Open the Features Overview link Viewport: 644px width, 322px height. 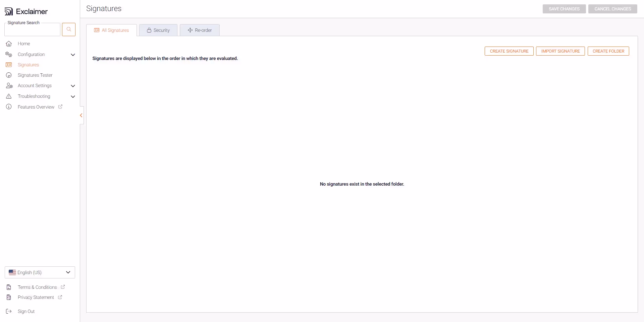tap(36, 107)
